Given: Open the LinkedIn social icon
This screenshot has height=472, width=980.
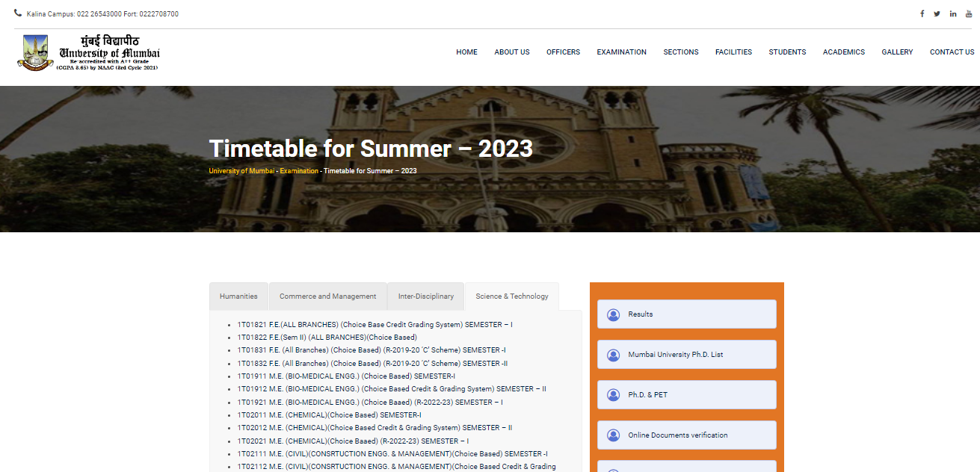Looking at the screenshot, I should click(953, 13).
